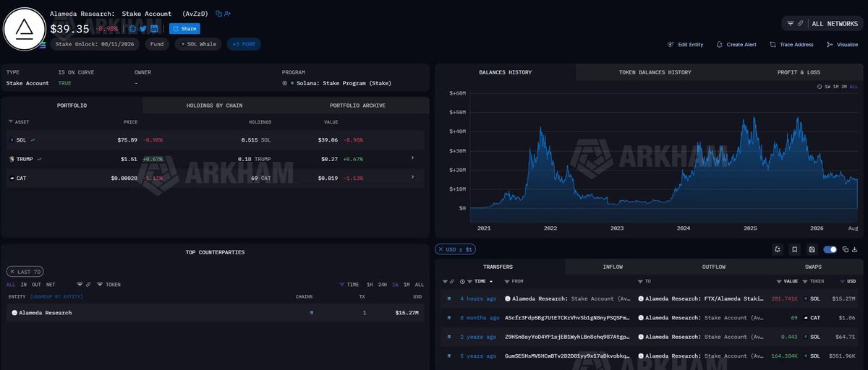This screenshot has width=868, height=370.
Task: Select 1W chart time range
Action: click(x=828, y=87)
